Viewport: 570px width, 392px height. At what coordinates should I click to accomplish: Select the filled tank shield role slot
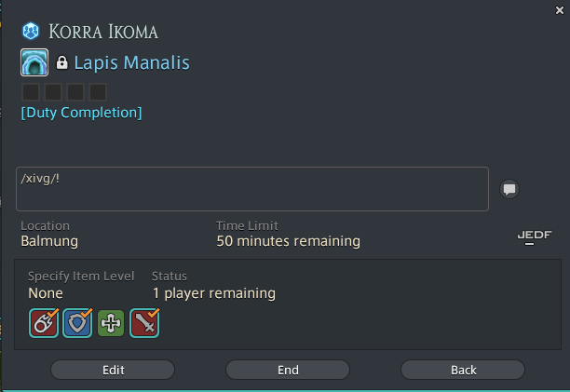[77, 323]
